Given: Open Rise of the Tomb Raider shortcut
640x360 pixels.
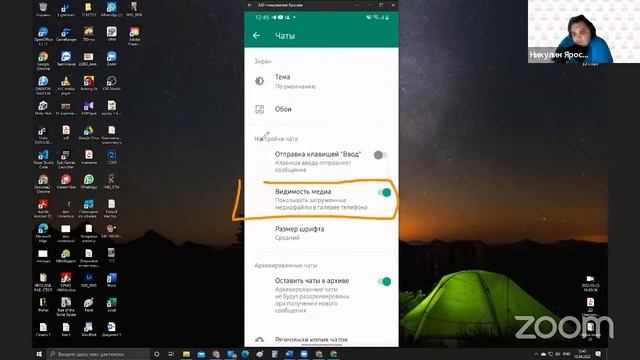Looking at the screenshot, I should click(66, 307).
